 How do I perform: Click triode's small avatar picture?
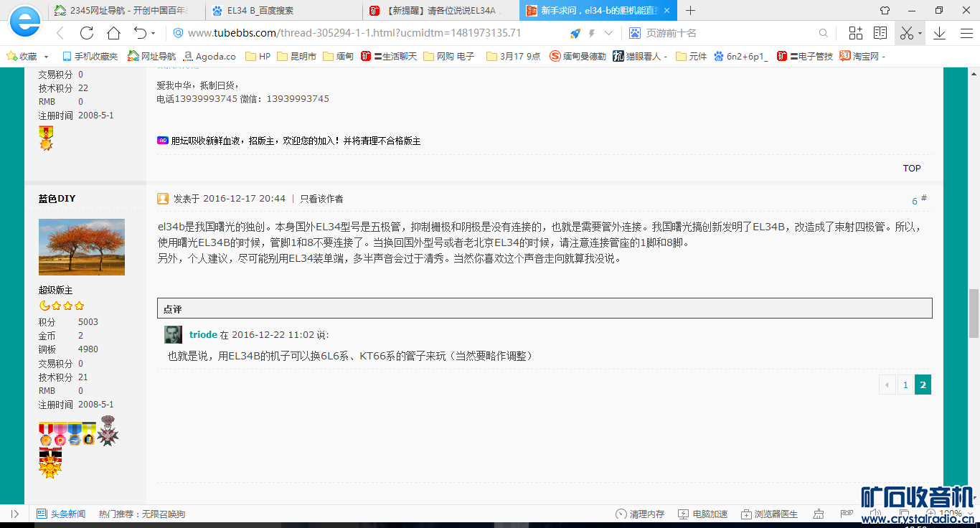[x=173, y=334]
